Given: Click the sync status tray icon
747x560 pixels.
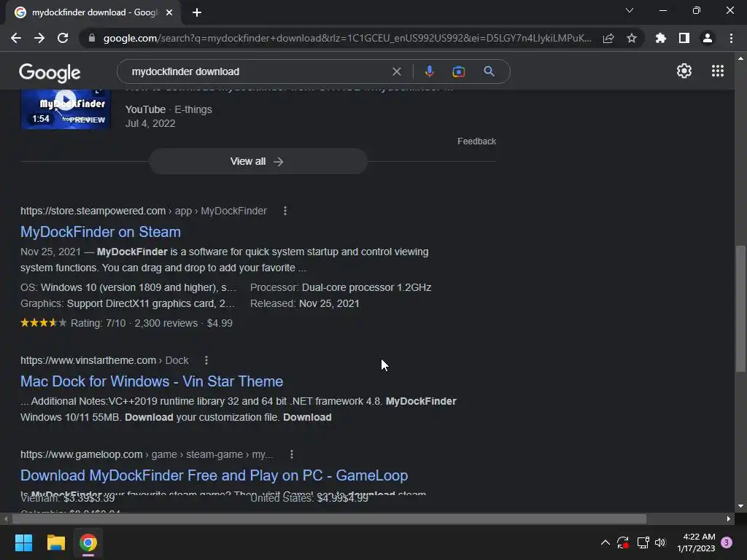Looking at the screenshot, I should [x=623, y=542].
